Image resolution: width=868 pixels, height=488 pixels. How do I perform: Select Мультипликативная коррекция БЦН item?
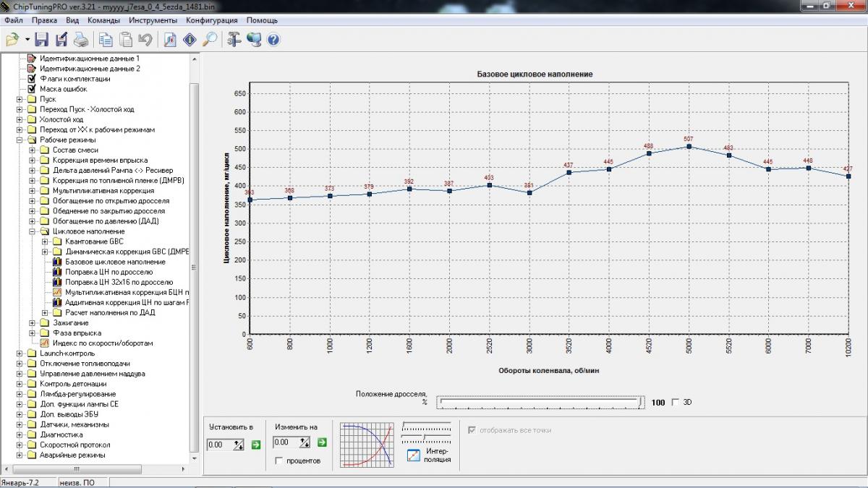(127, 292)
